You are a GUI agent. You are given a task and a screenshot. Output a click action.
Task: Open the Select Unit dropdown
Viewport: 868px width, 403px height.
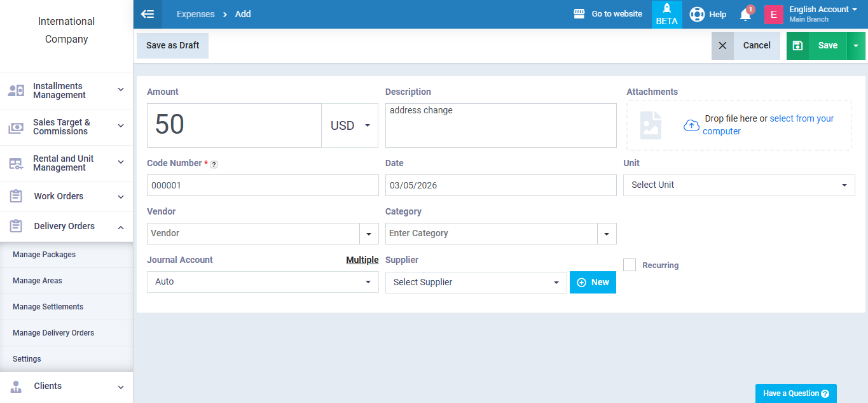pos(738,185)
